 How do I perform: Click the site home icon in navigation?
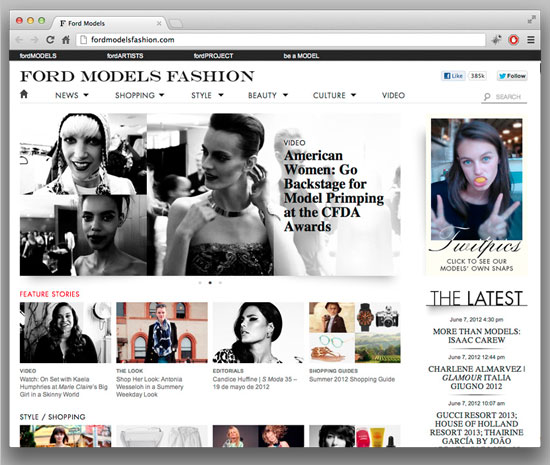click(24, 94)
